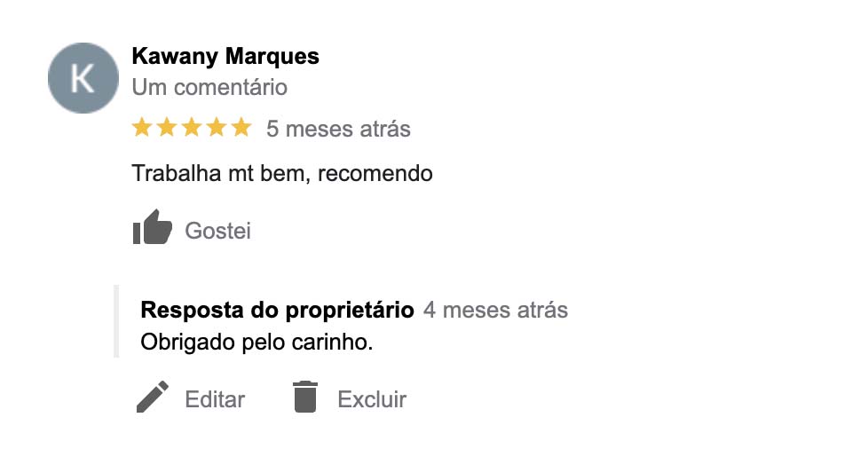Screen dimensions: 868x449
Task: Click the "4 meses atrás" reply timestamp
Action: [495, 310]
